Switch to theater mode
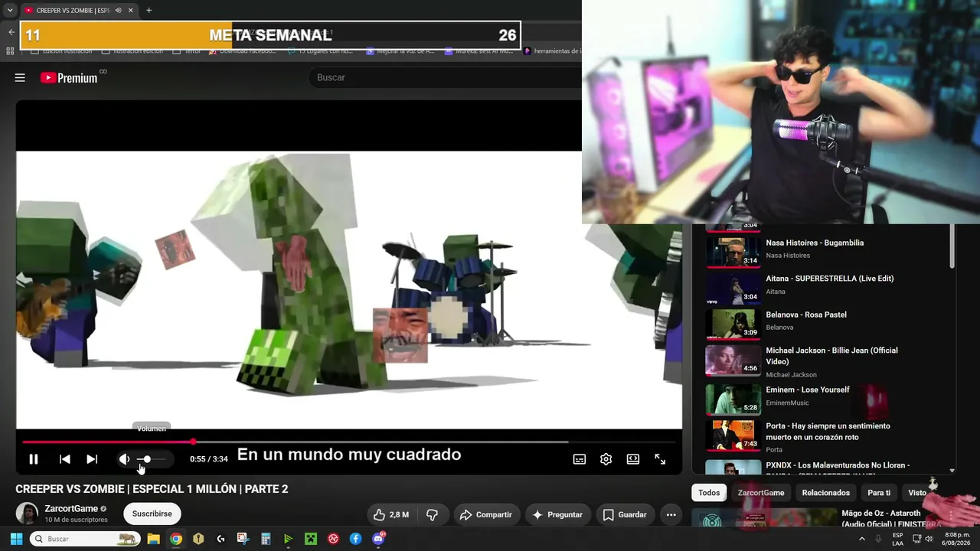The width and height of the screenshot is (980, 551). 633,459
